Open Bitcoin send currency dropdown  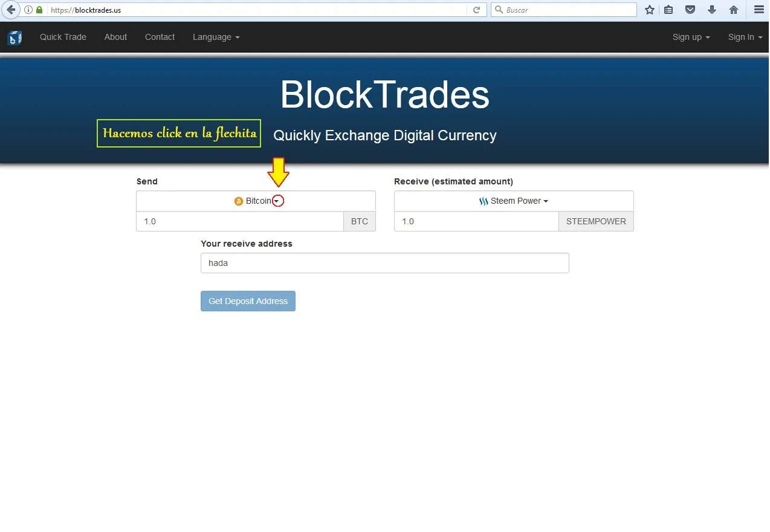256,201
